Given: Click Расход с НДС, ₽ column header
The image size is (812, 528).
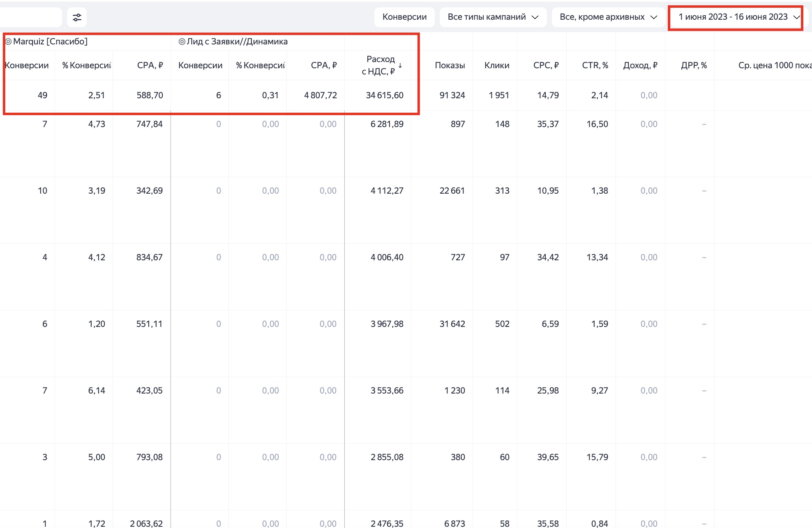Looking at the screenshot, I should coord(378,65).
